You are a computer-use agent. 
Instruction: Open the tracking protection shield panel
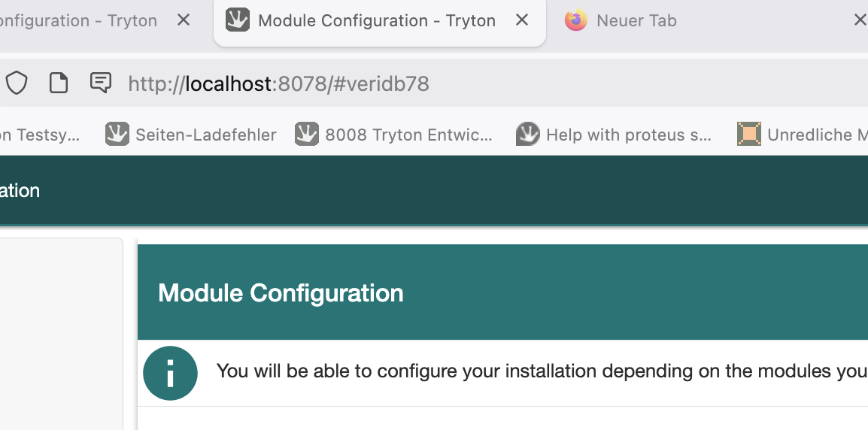17,83
